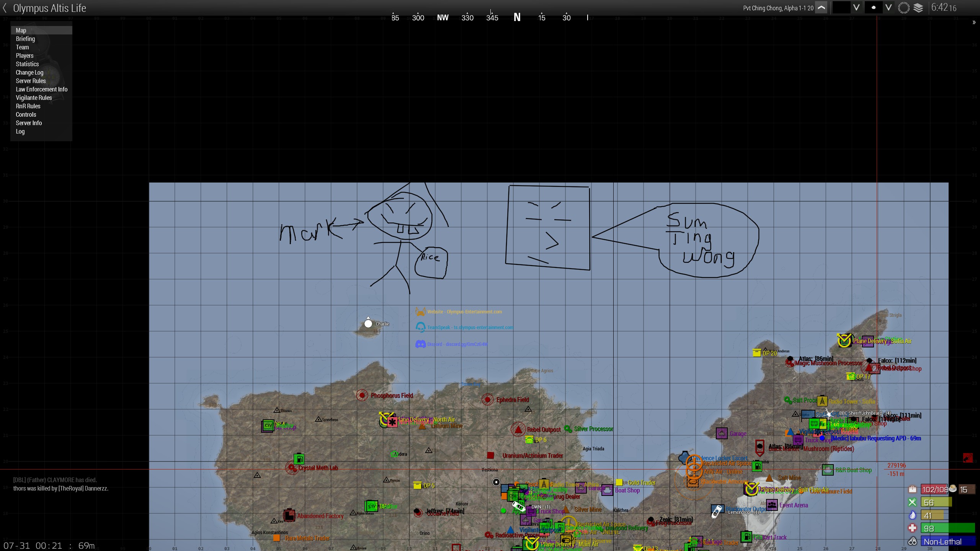
Task: Click the Charlie player marker on the island
Action: click(368, 324)
